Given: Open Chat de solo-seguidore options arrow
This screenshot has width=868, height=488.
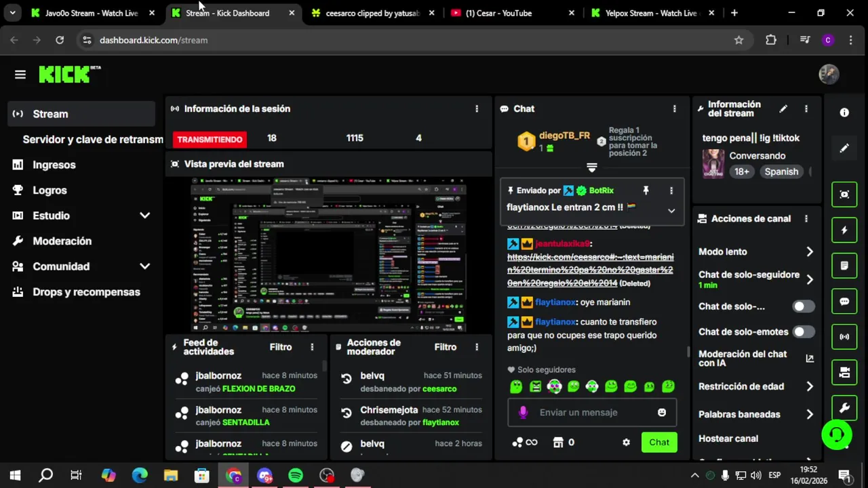Looking at the screenshot, I should (810, 279).
